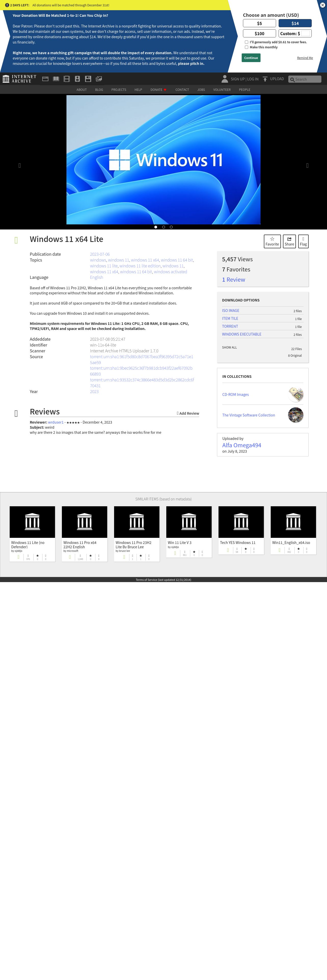Viewport: 327px width, 980px height.
Task: Click Vintage Software Collection thumbnail
Action: 296,415
